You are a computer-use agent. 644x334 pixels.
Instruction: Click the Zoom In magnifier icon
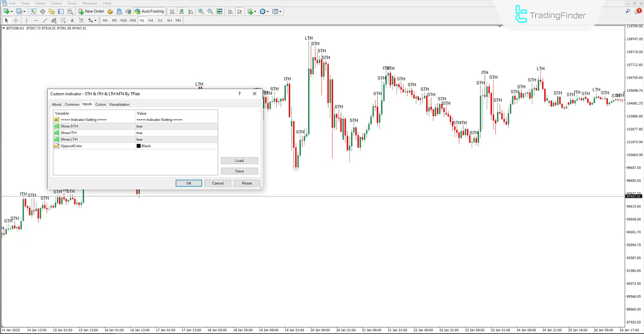click(x=201, y=11)
